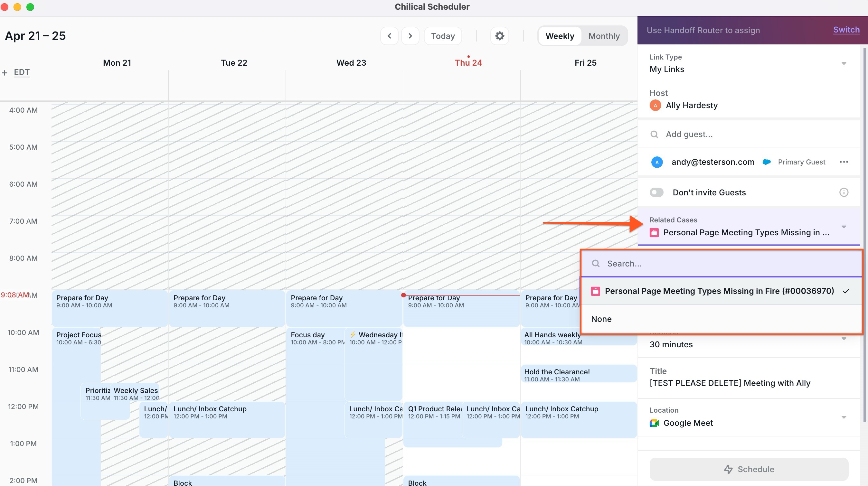Viewport: 868px width, 486px height.
Task: Open the Location dropdown arrow
Action: (844, 417)
